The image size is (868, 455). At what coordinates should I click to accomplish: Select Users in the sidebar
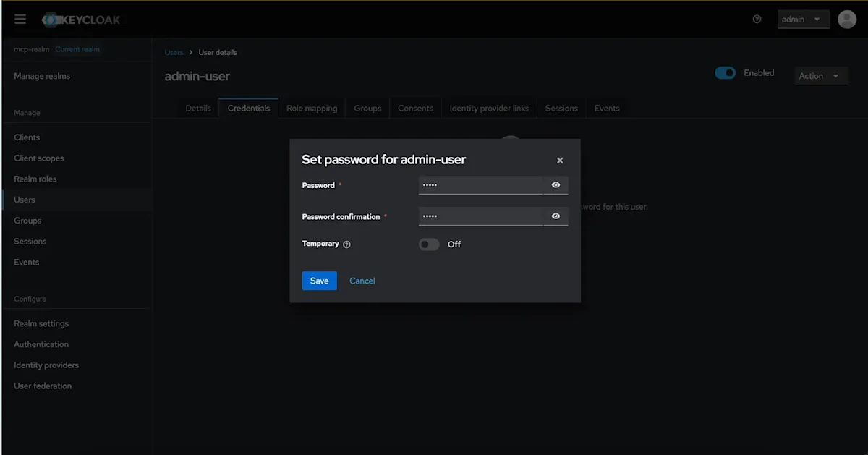pos(76,200)
